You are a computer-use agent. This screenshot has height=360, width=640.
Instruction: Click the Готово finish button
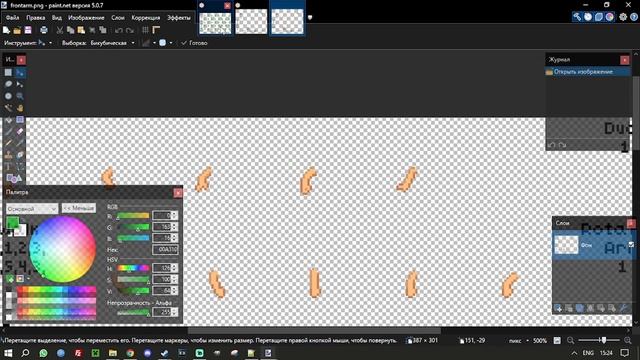[x=194, y=43]
